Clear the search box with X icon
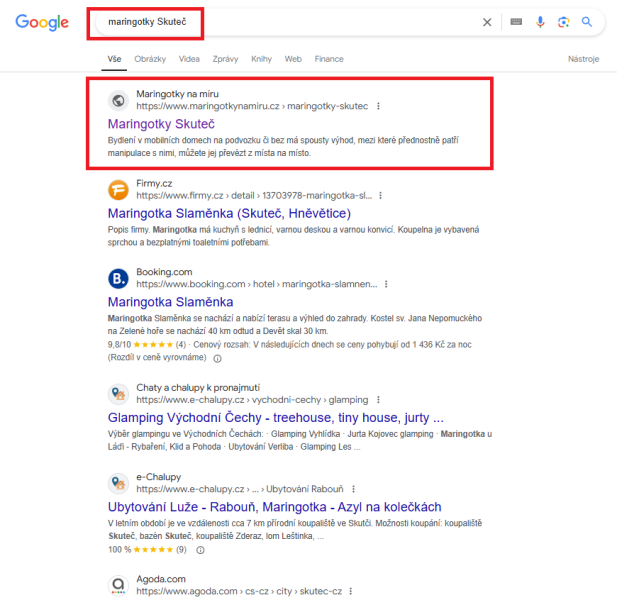617x600 pixels. click(x=487, y=22)
